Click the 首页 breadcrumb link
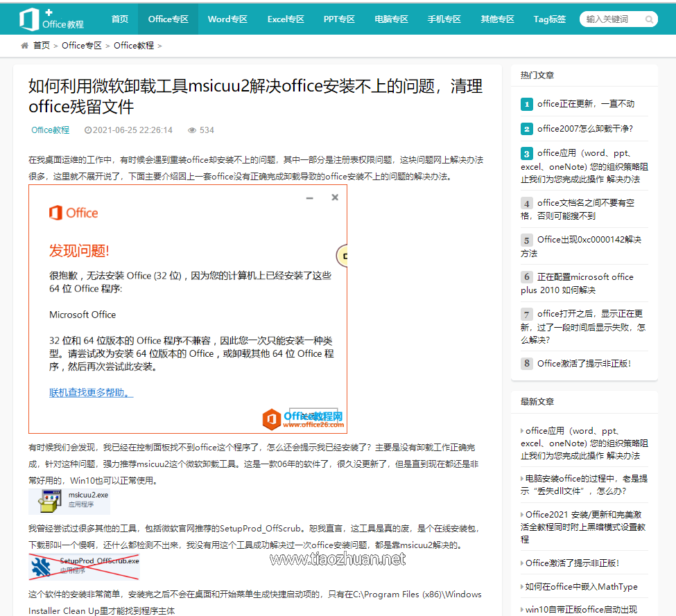The width and height of the screenshot is (676, 616). 42,46
